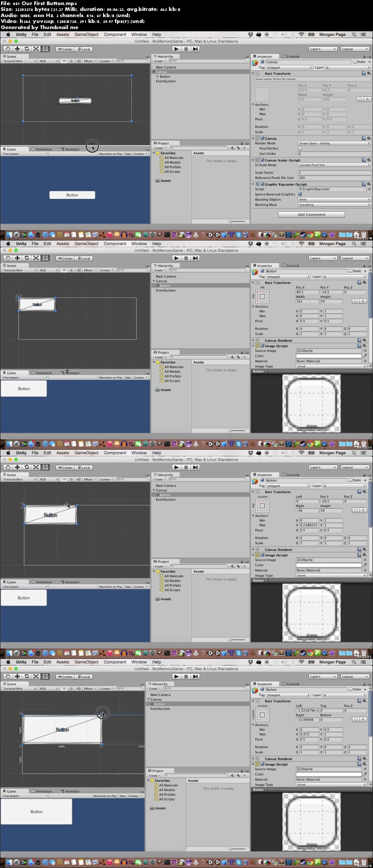Click Step in the 00:03:53 frame toolbar

coord(196,467)
